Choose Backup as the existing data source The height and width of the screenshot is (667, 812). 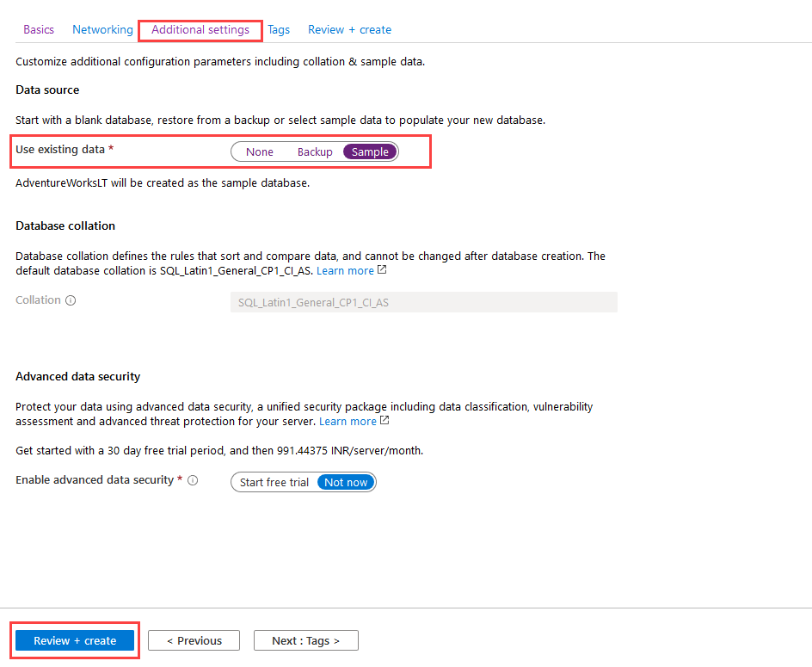(315, 152)
